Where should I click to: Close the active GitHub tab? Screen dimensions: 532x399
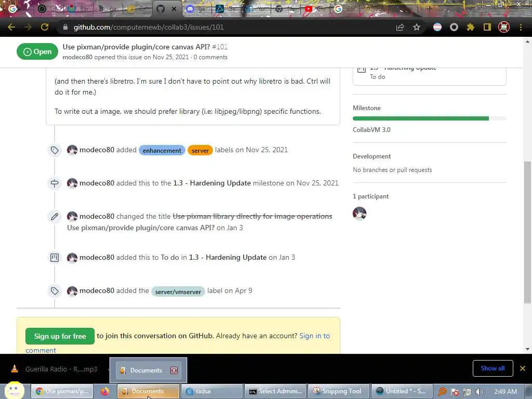coord(174,9)
